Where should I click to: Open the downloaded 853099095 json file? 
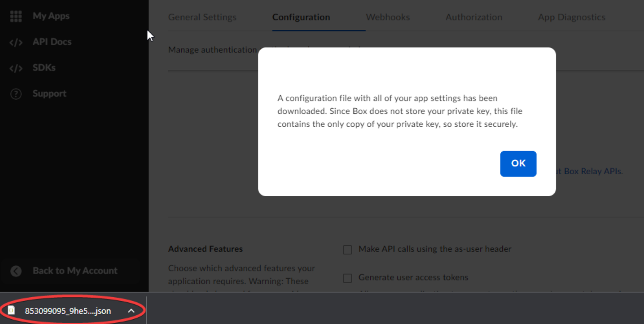pyautogui.click(x=68, y=311)
